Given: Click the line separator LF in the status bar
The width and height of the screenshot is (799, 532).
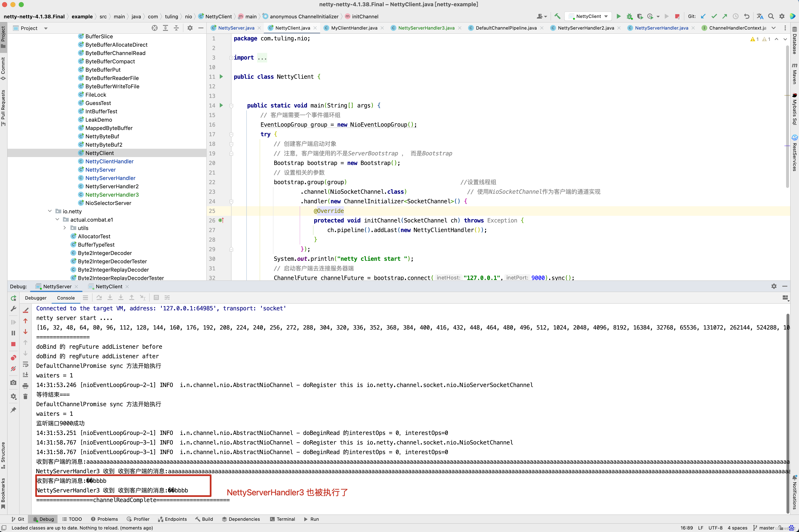Looking at the screenshot, I should tap(701, 528).
